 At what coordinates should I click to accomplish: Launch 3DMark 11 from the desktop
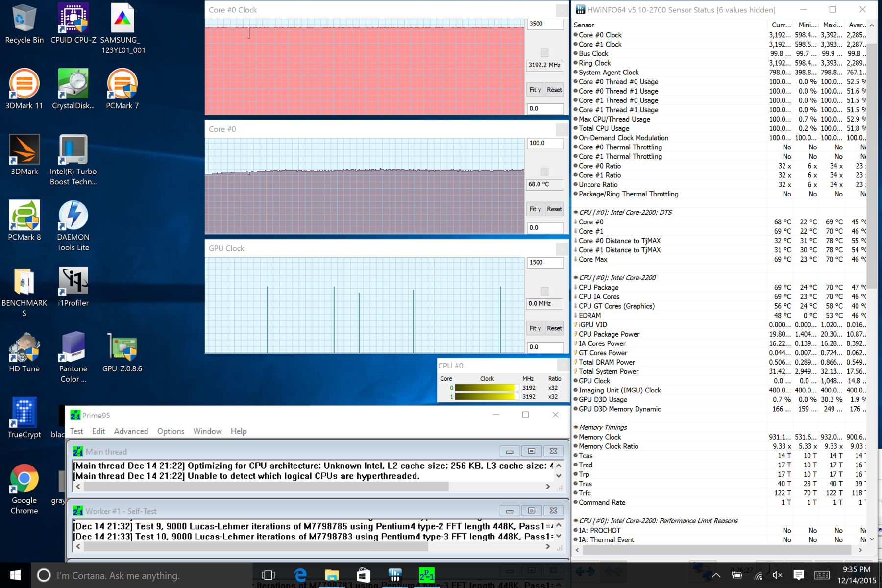[x=24, y=89]
